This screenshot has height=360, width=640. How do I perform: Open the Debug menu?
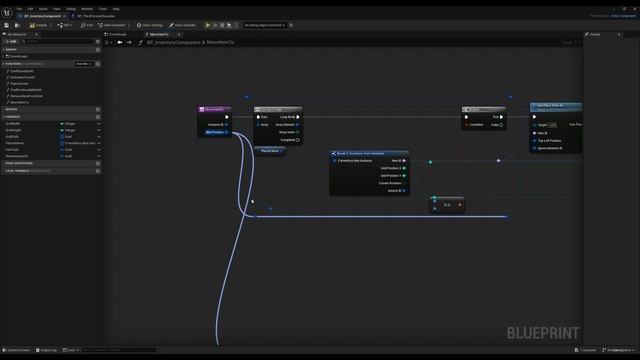(x=71, y=9)
